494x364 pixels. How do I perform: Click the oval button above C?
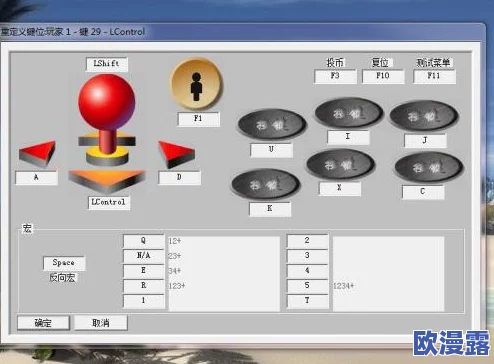(429, 167)
